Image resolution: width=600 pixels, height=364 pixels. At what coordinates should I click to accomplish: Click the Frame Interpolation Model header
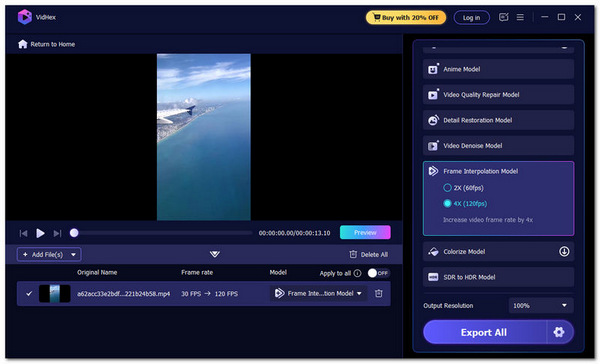tap(481, 171)
